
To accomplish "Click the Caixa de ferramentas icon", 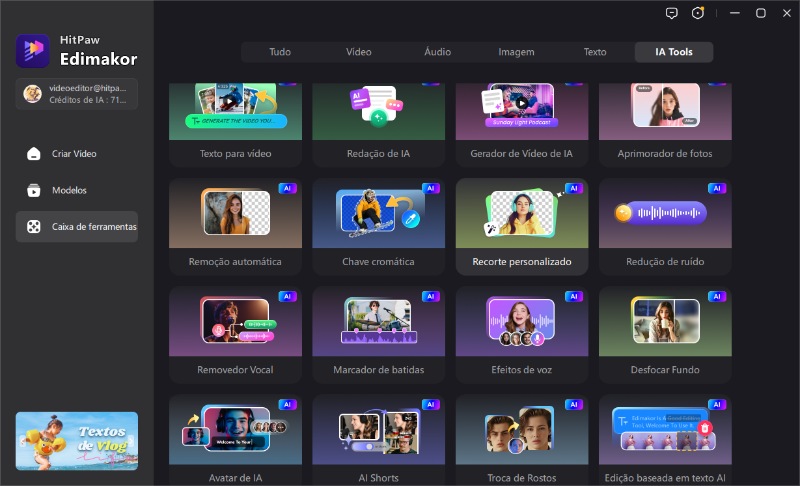I will coord(34,227).
